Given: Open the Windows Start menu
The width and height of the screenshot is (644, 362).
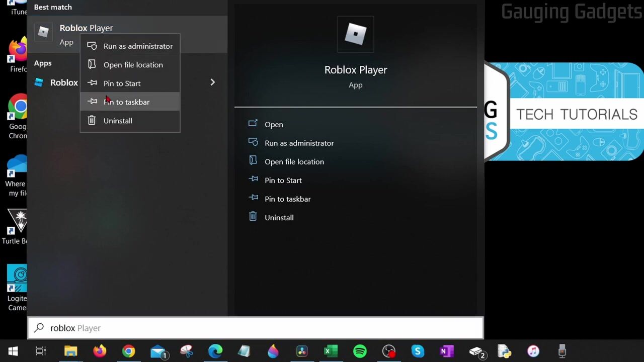Looking at the screenshot, I should (x=13, y=351).
